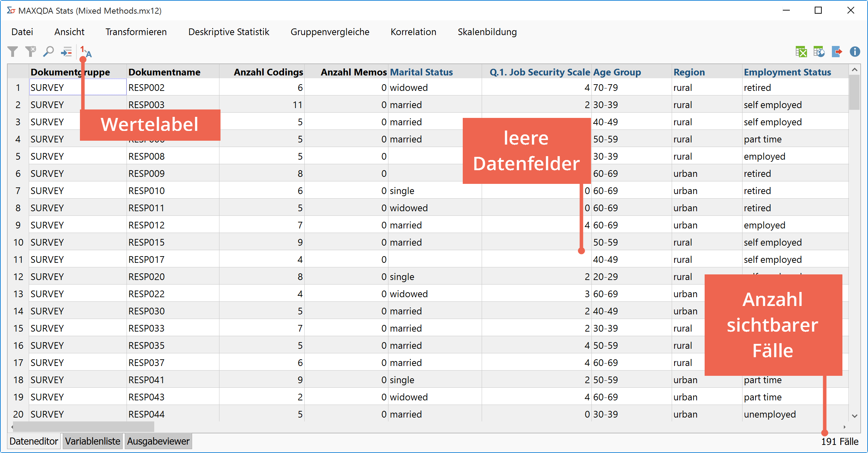Screen dimensions: 868x453
Task: Switch to the Ausgabeviewer tab
Action: click(x=158, y=441)
